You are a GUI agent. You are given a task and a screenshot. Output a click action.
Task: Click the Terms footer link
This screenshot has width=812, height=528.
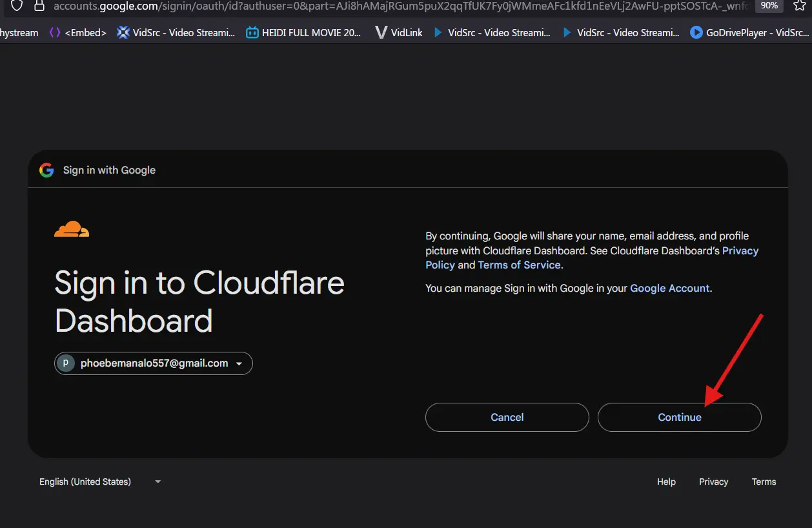(764, 482)
